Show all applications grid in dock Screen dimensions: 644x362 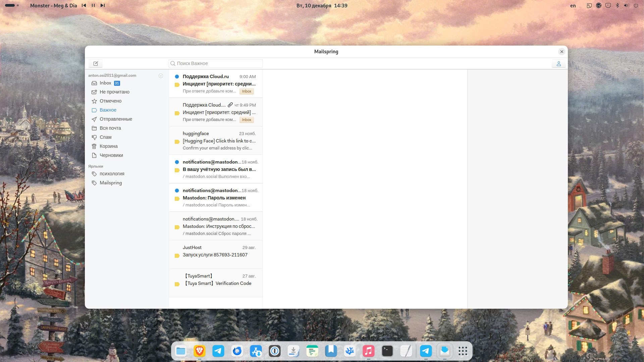click(463, 351)
